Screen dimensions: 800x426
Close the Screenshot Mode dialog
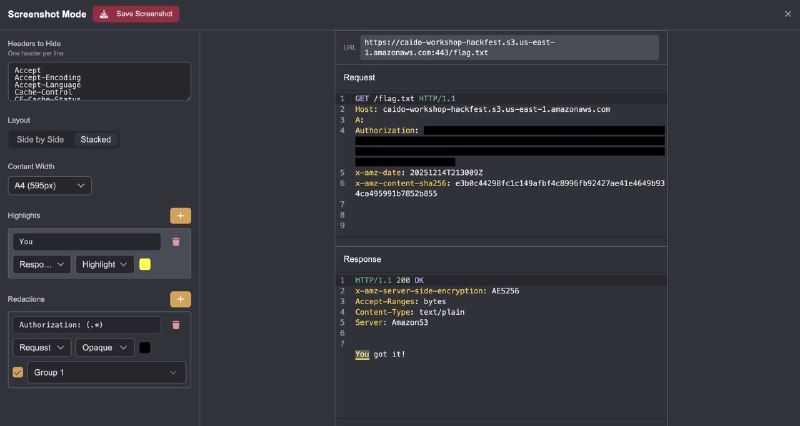coord(787,14)
